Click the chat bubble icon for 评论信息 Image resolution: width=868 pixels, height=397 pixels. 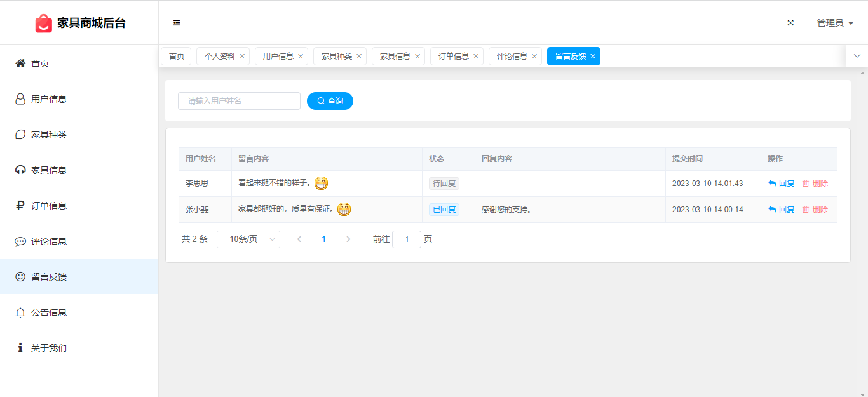20,241
